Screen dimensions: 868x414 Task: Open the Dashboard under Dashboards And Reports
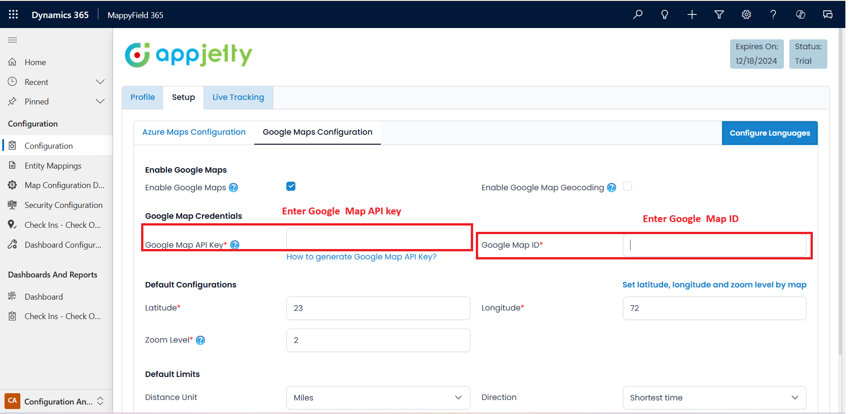point(43,296)
